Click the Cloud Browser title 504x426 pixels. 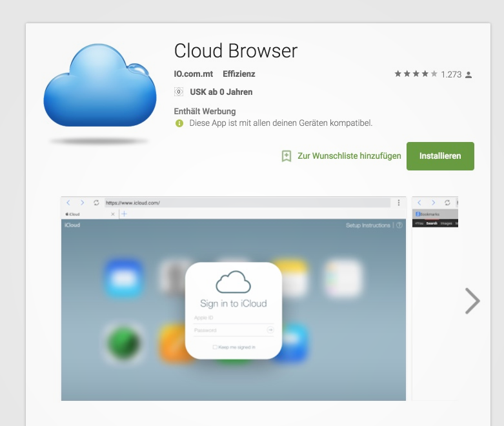[236, 51]
